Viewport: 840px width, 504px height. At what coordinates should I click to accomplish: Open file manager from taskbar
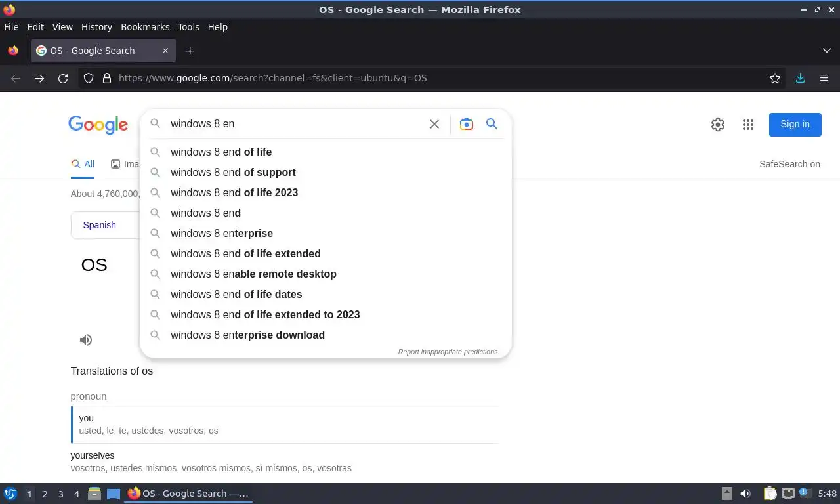pos(94,493)
